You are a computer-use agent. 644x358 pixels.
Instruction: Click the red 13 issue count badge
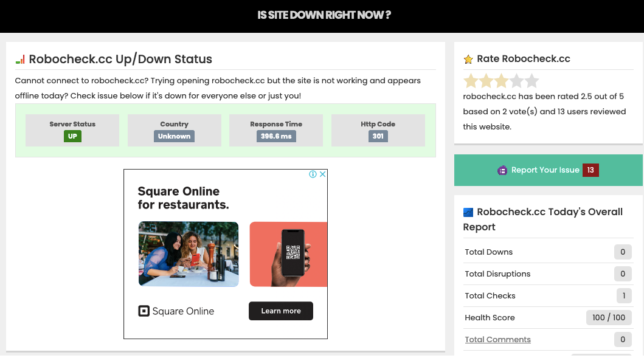(590, 170)
